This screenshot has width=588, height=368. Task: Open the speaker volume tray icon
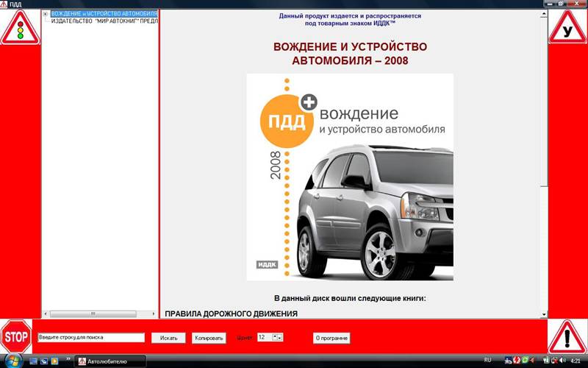click(562, 361)
